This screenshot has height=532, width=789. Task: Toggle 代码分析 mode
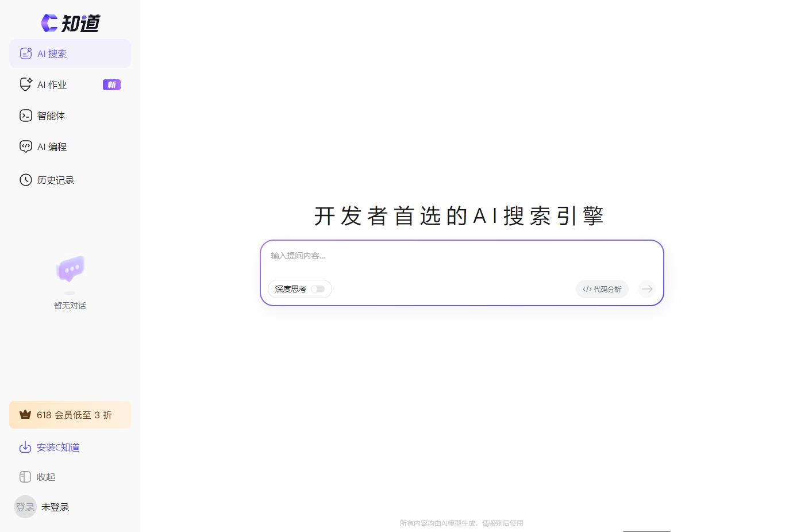tap(602, 289)
